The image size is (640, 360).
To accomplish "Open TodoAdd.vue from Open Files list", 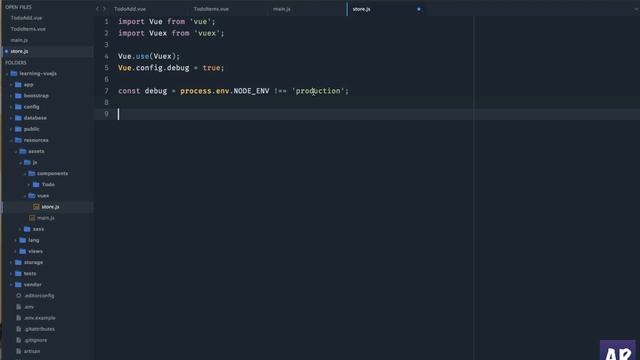I will [x=27, y=18].
